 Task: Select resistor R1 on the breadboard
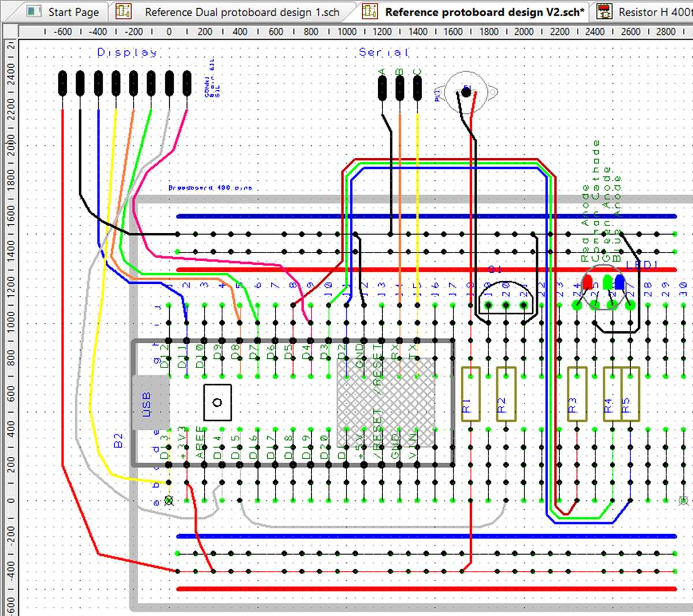(x=471, y=394)
